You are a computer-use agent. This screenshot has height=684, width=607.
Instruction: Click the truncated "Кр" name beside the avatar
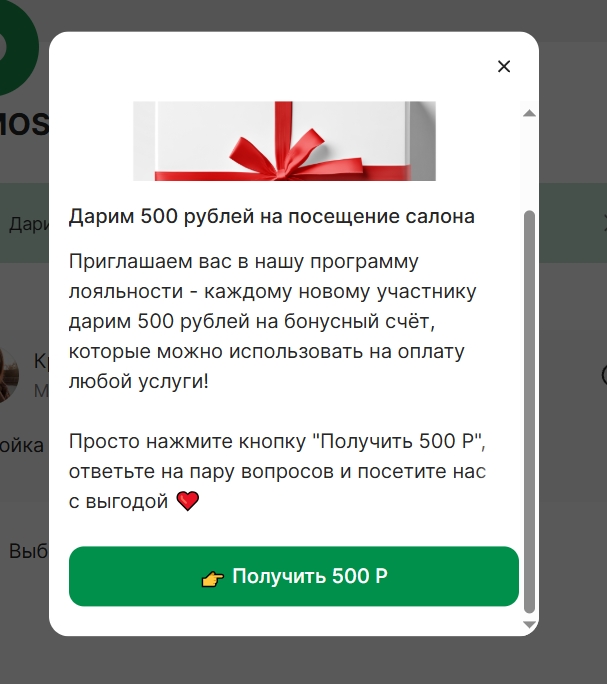click(41, 361)
